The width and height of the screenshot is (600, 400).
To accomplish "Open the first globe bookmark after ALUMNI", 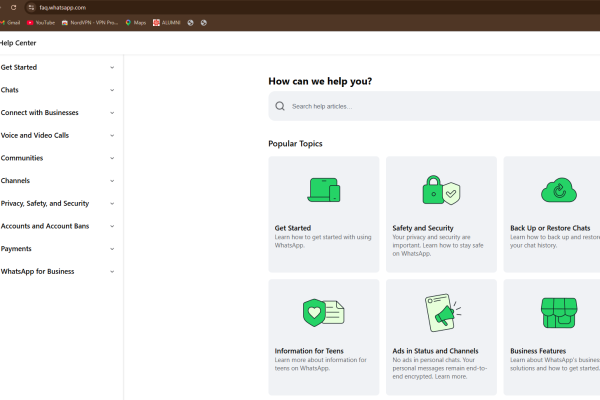I will coord(190,23).
